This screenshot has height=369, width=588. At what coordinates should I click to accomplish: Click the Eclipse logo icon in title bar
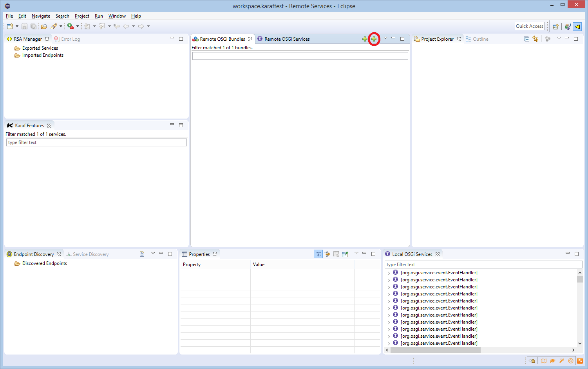(7, 6)
